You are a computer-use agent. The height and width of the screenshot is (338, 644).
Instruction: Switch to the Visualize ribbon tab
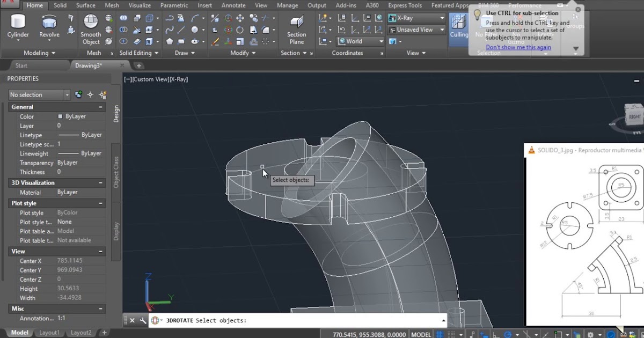pos(140,5)
